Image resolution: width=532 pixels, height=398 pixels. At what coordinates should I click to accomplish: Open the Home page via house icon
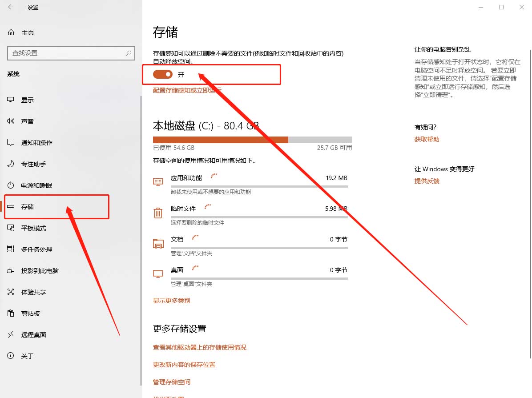click(11, 32)
